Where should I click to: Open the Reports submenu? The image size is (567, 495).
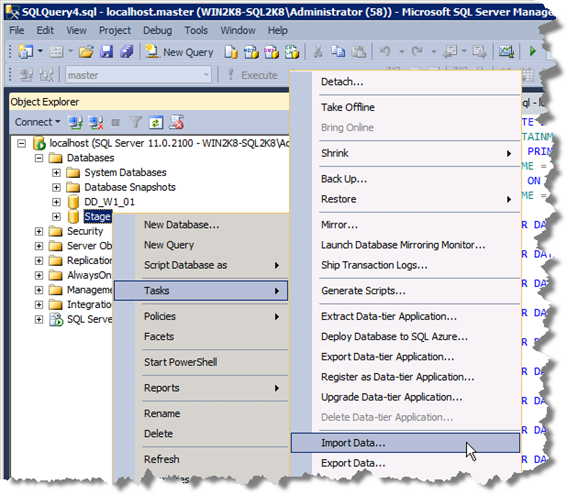[x=201, y=388]
